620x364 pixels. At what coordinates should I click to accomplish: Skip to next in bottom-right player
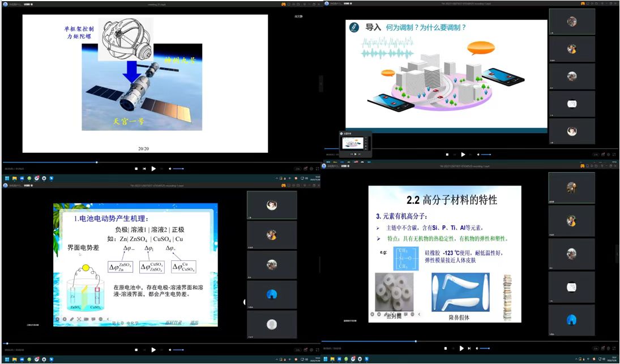[471, 349]
